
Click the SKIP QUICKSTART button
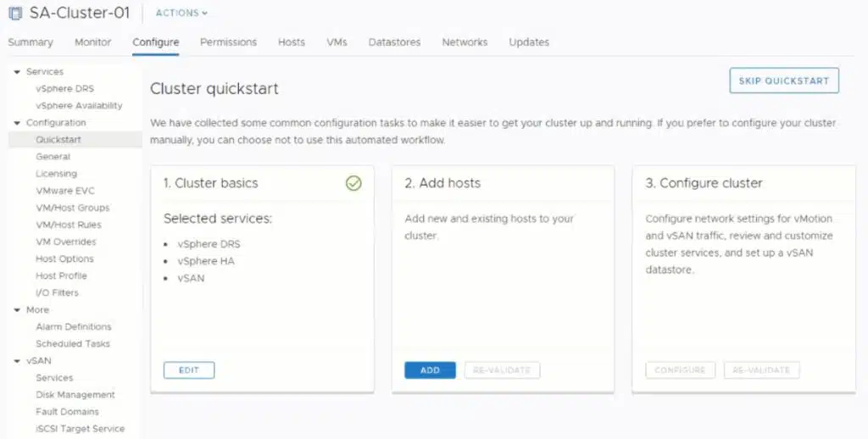point(784,81)
